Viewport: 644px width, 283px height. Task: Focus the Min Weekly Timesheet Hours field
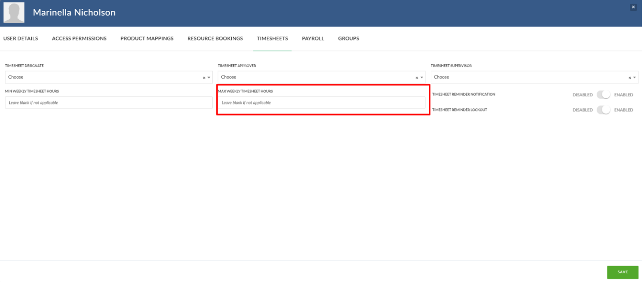click(108, 103)
